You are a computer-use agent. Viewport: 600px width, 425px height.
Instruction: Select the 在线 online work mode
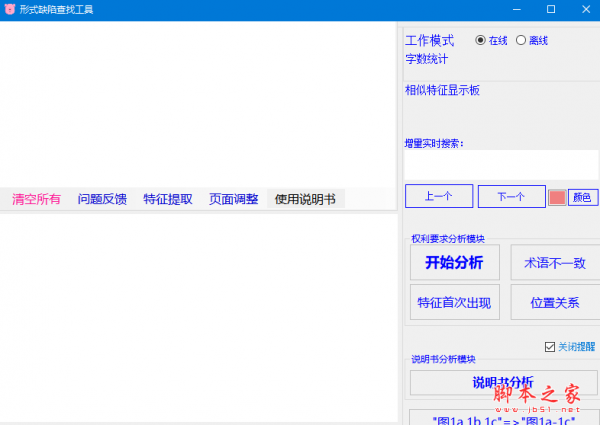tap(491, 40)
